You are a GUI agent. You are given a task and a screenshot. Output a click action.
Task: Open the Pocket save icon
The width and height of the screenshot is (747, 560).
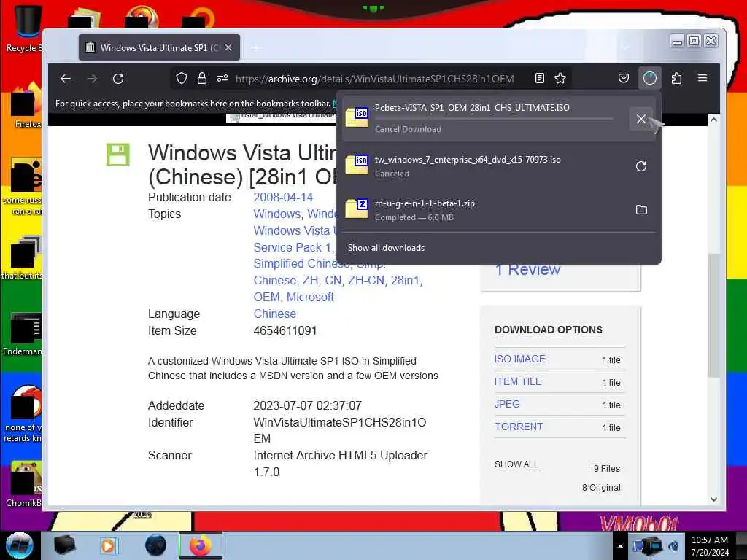[x=624, y=78]
